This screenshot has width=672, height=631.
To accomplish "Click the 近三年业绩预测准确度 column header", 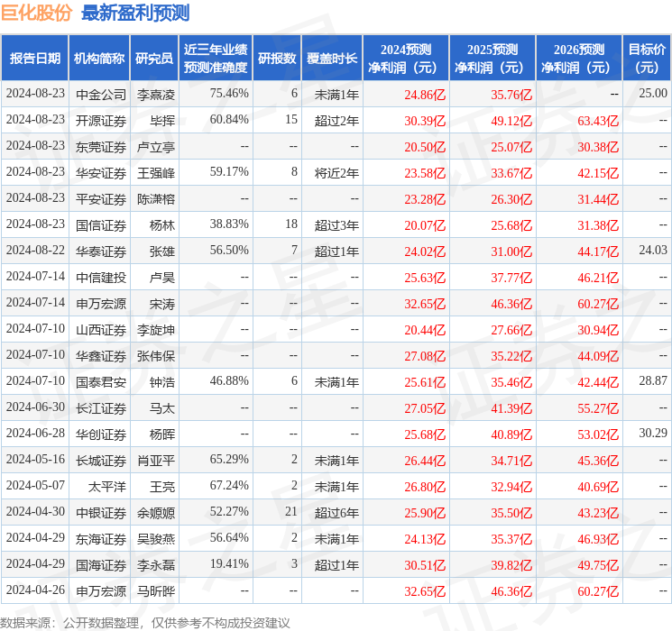I will pyautogui.click(x=216, y=59).
